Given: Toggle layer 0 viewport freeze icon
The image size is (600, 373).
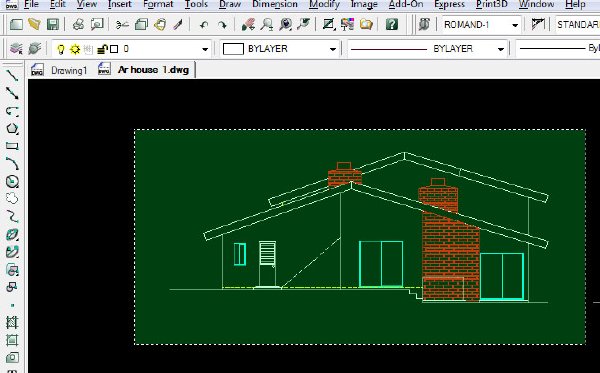Looking at the screenshot, I should coord(88,49).
